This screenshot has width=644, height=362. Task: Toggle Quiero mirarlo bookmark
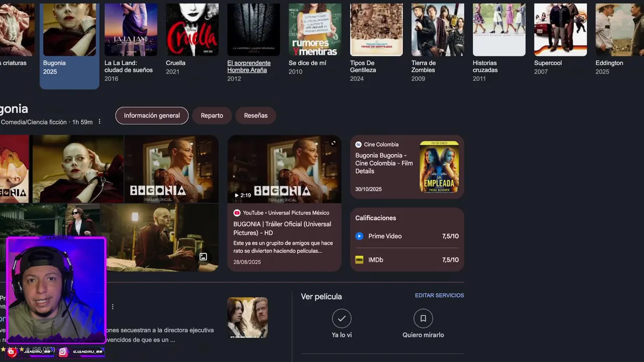coord(423,318)
